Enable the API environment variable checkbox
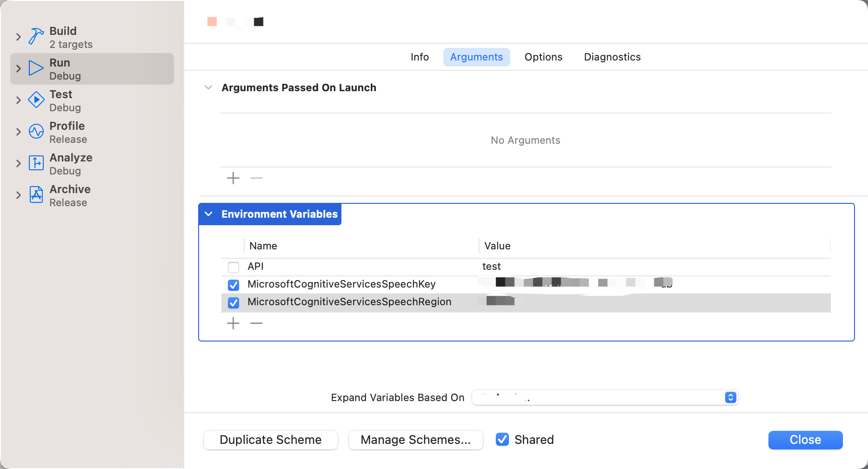The width and height of the screenshot is (868, 469). (233, 267)
